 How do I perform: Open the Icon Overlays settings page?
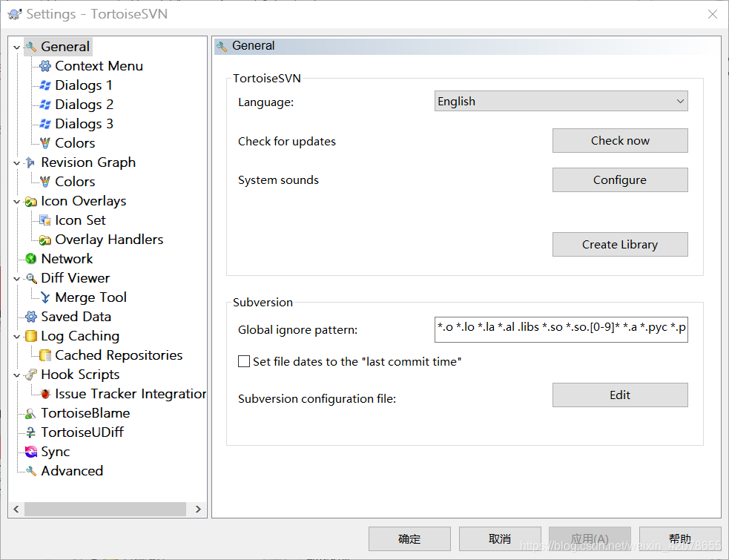83,200
